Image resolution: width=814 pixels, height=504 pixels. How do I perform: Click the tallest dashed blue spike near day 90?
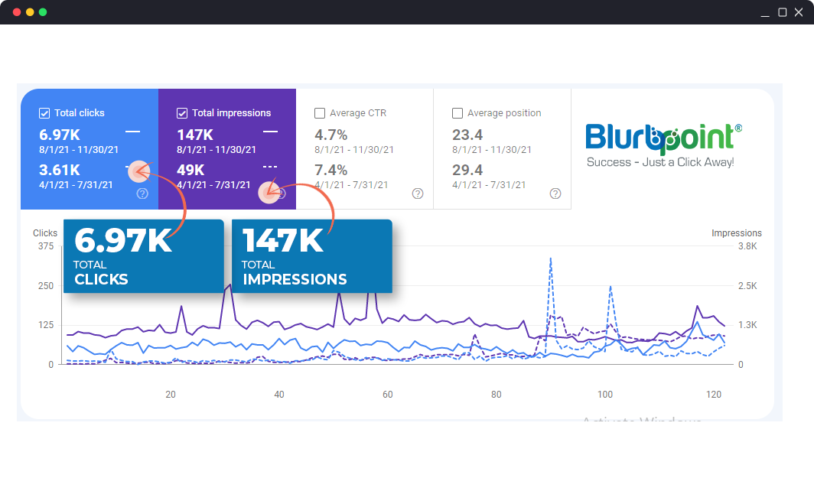pyautogui.click(x=551, y=260)
